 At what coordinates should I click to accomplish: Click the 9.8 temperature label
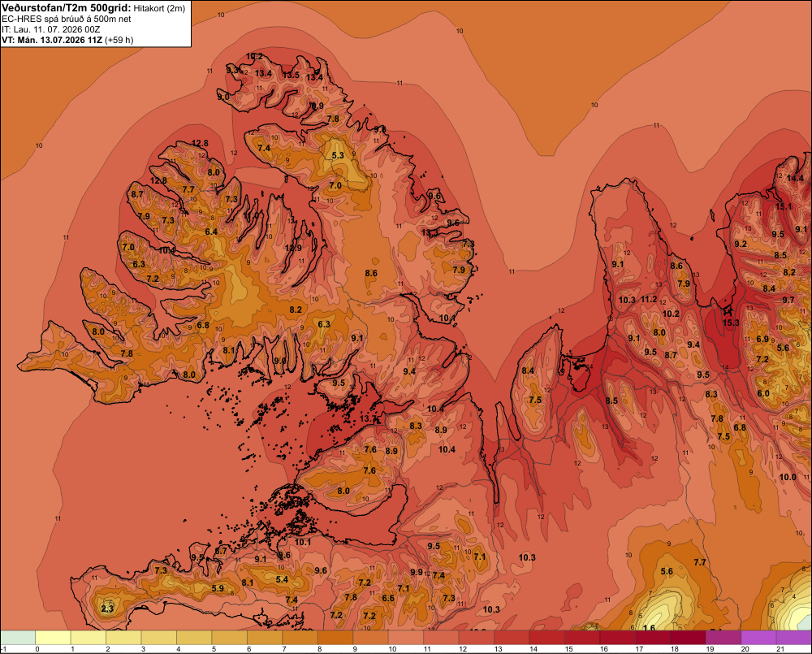(380, 129)
